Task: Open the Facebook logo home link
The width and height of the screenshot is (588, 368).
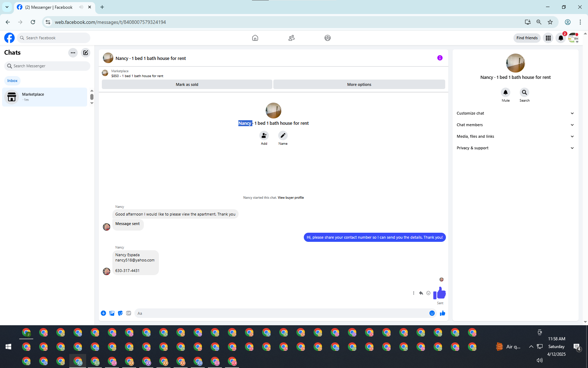Action: pos(9,38)
